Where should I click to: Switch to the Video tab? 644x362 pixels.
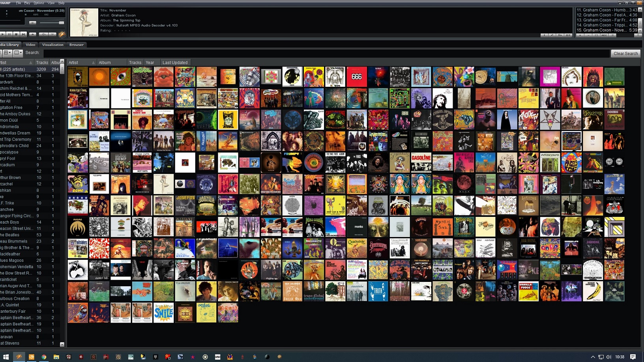30,45
